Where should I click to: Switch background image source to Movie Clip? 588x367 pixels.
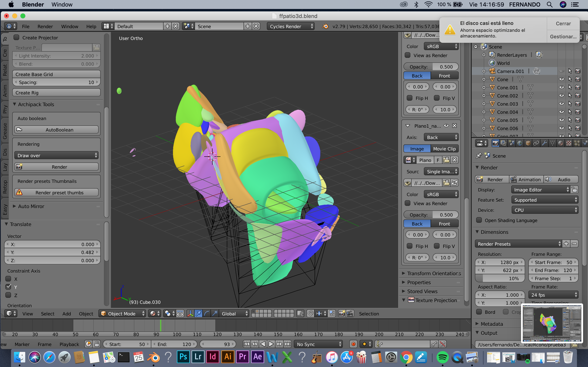tap(444, 149)
